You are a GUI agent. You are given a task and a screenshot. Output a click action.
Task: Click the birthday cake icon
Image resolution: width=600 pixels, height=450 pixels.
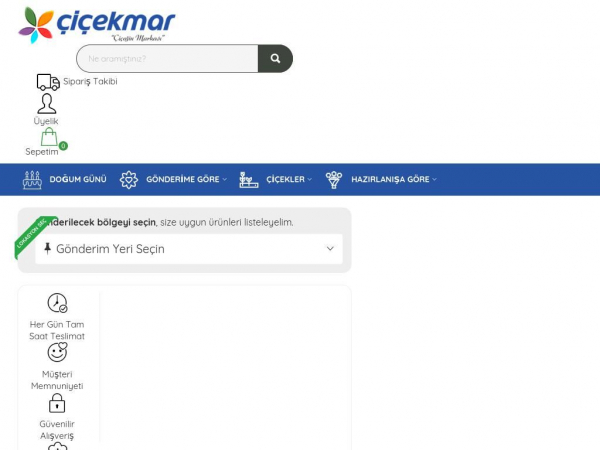[x=32, y=180]
